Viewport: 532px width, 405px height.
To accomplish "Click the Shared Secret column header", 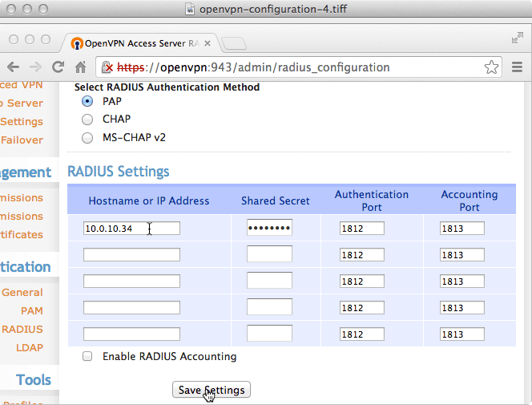I will tap(276, 200).
